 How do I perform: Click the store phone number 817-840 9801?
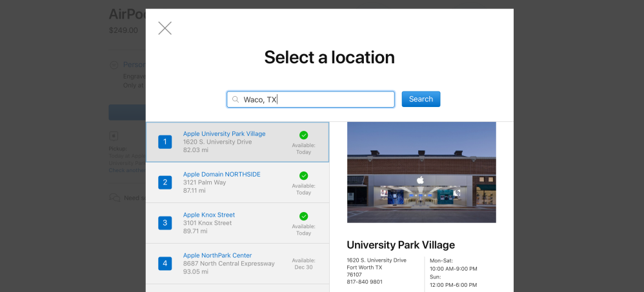coord(365,282)
